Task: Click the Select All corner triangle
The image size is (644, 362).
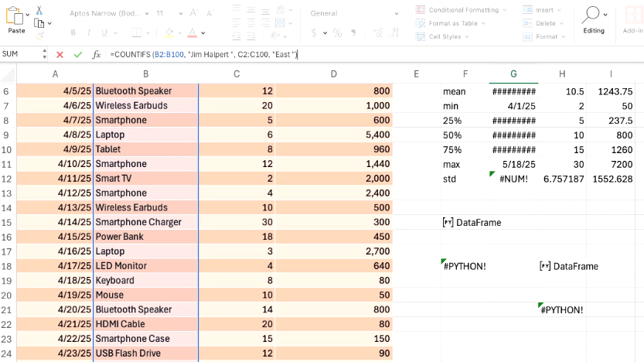Action: [9, 74]
